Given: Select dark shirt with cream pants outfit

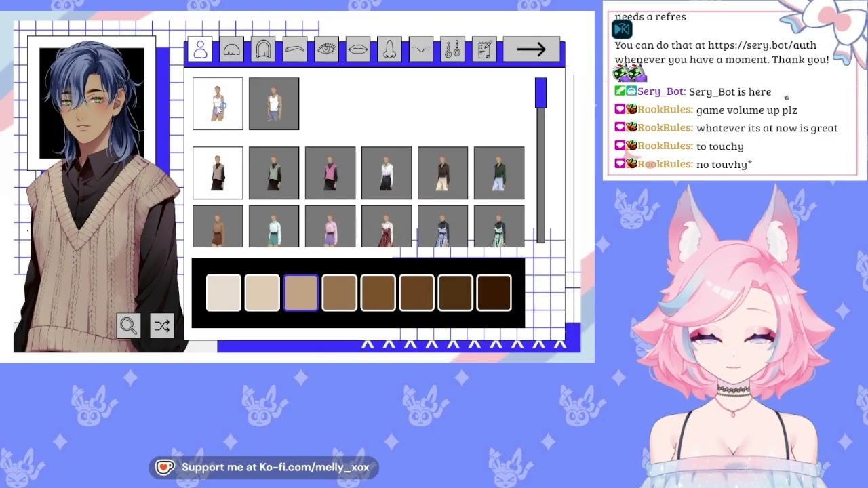Looking at the screenshot, I should [x=443, y=173].
